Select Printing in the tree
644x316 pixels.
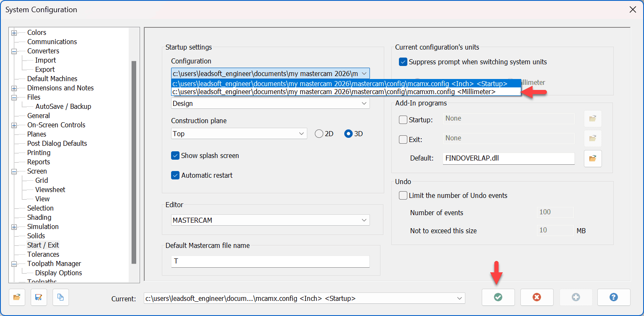click(x=39, y=153)
